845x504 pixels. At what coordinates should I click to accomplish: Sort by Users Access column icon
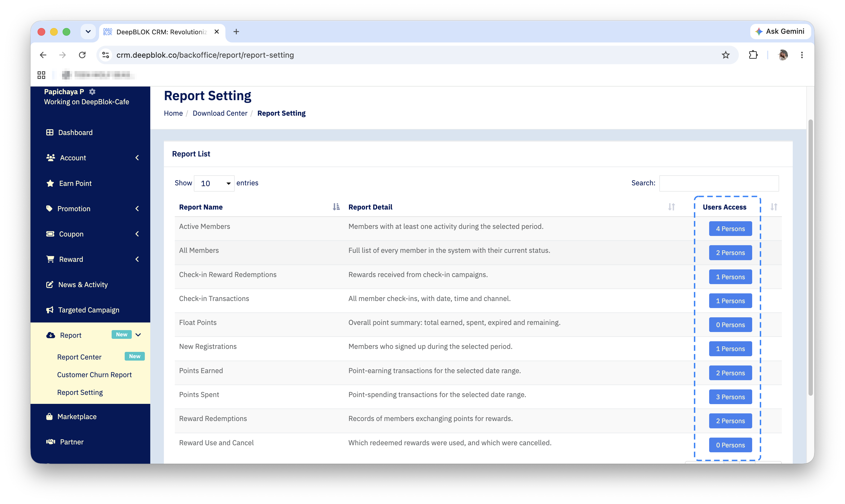(774, 207)
